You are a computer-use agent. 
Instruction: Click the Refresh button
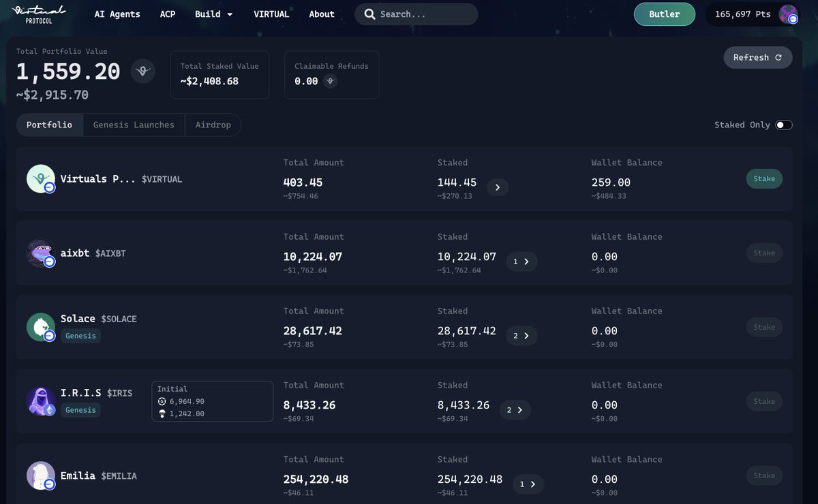(x=758, y=57)
